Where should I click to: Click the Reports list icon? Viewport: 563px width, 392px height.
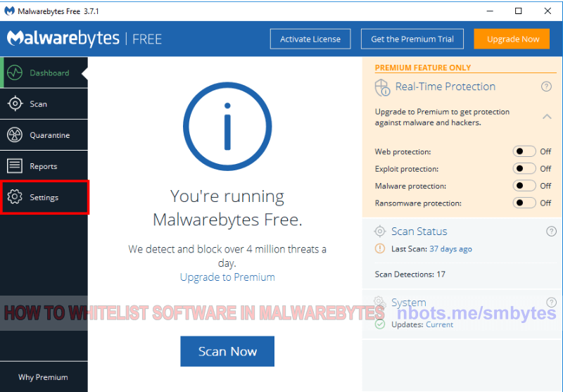click(15, 166)
